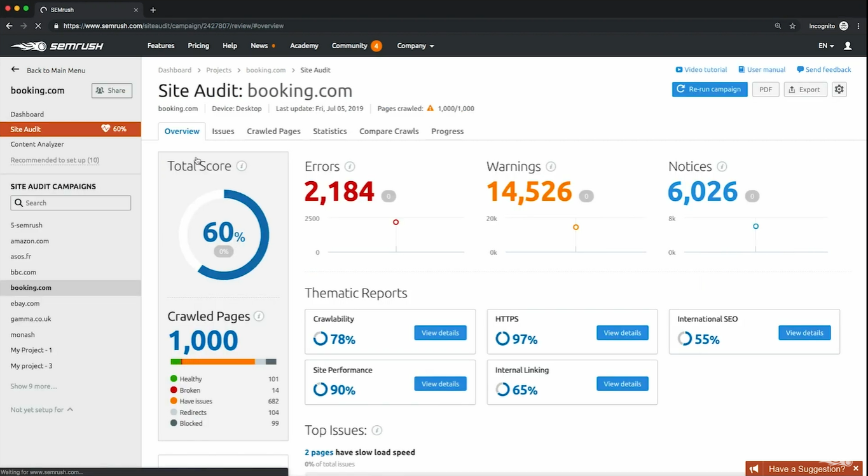Open the user profile icon

[848, 46]
